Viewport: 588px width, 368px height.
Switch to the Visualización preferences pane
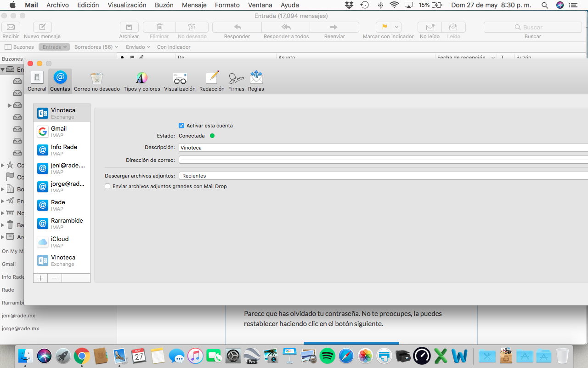point(180,81)
